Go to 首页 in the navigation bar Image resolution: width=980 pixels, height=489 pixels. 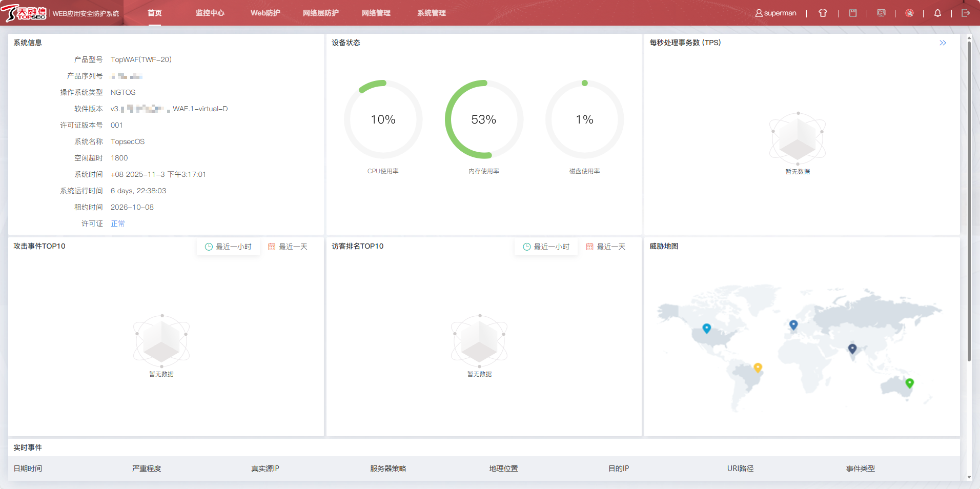pyautogui.click(x=154, y=13)
